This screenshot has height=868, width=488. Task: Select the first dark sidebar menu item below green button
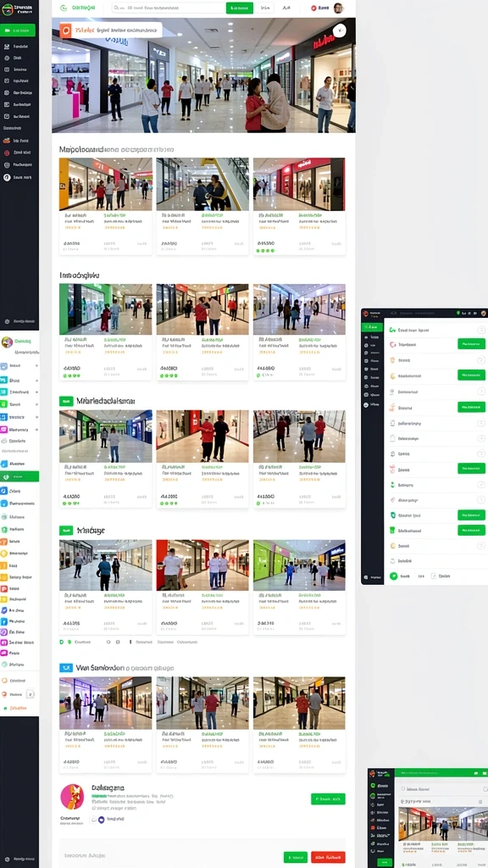click(19, 47)
